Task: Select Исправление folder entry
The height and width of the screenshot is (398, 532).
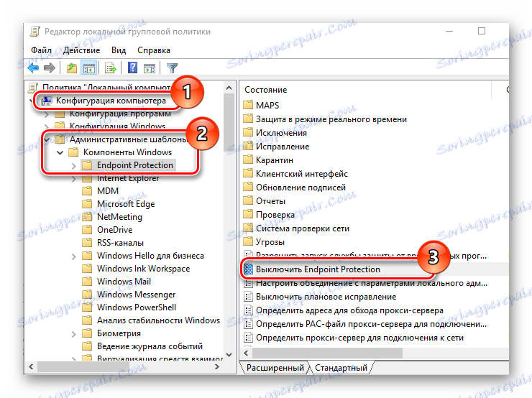Action: point(283,146)
